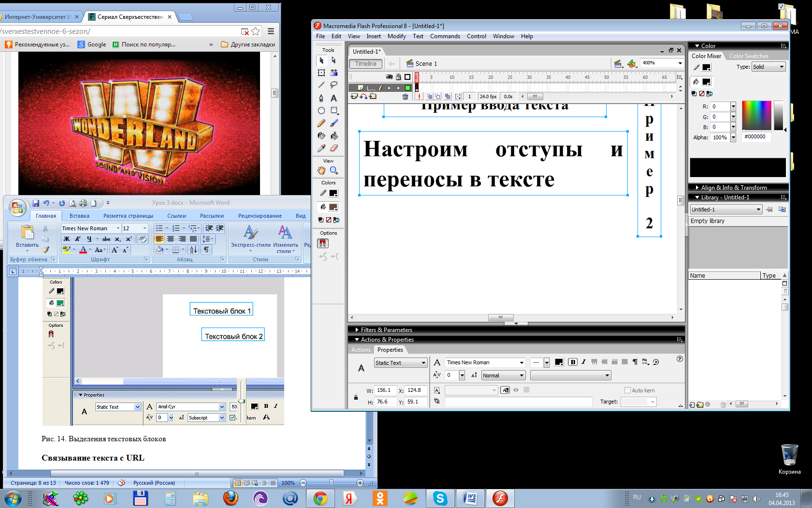Click the show paragraph marks icon in Word
The width and height of the screenshot is (812, 508).
(206, 250)
